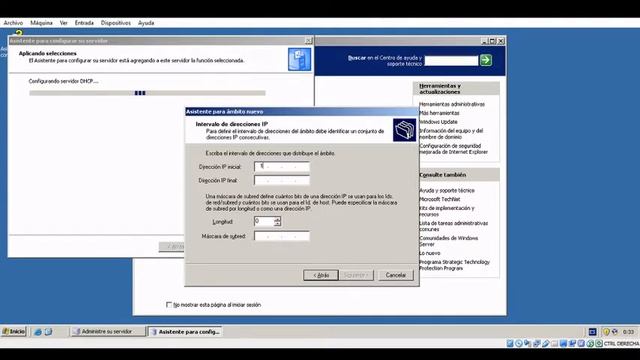Open Más herramientas link
This screenshot has height=360, width=640.
coord(439,113)
